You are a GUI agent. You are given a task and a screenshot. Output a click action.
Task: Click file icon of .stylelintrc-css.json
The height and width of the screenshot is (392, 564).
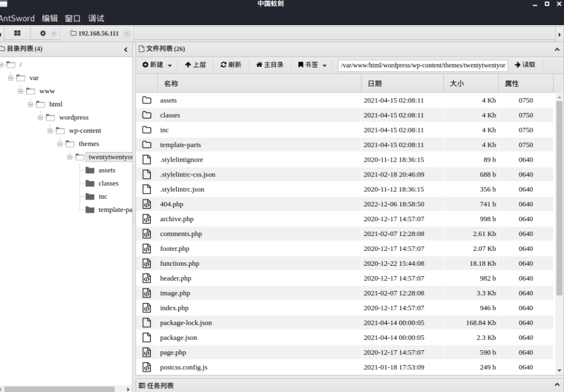[x=147, y=174]
